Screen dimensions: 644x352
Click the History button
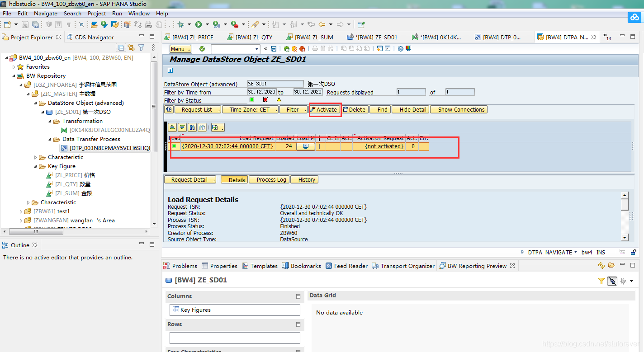(x=304, y=179)
